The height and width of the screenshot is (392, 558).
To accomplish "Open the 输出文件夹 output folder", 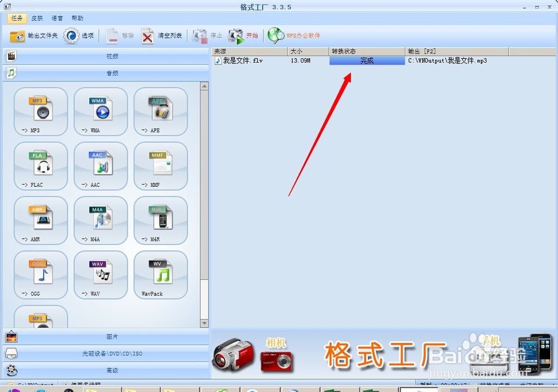I will click(30, 35).
